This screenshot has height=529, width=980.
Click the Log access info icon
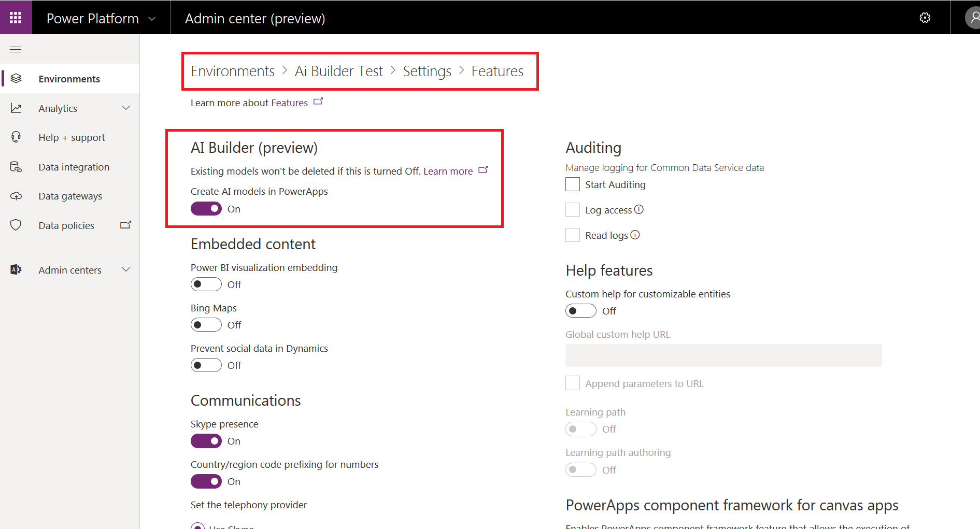click(x=639, y=209)
